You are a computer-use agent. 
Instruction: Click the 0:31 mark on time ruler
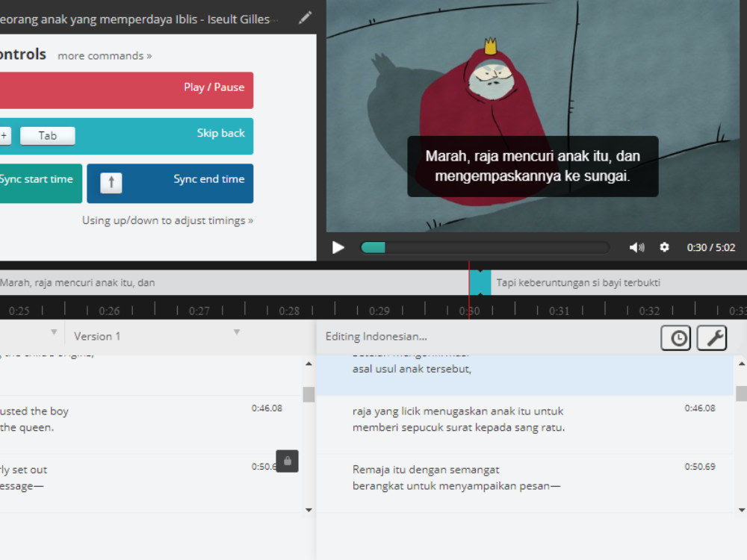[x=560, y=311]
